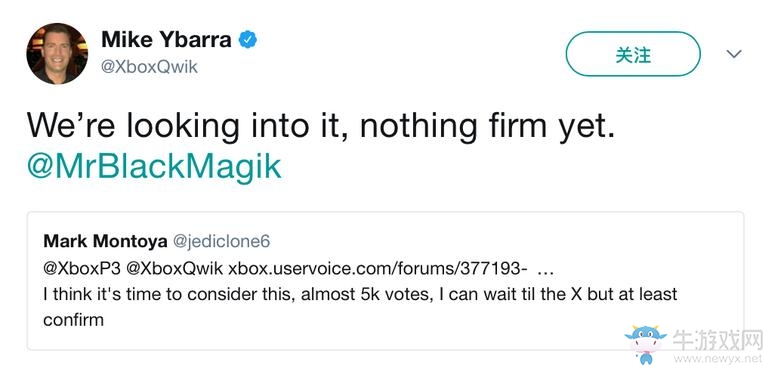
Task: Open the Mike Ybarra display name
Action: (167, 39)
